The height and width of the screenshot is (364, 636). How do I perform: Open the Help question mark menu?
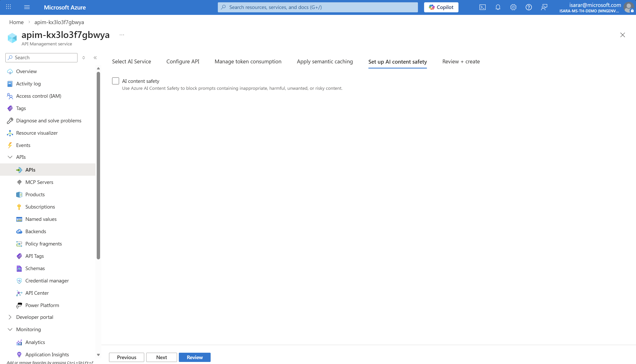coord(529,7)
